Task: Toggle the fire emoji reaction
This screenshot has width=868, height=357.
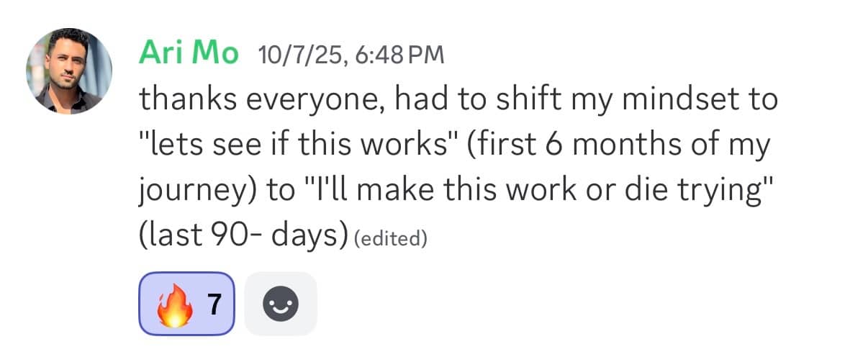Action: coord(175,304)
